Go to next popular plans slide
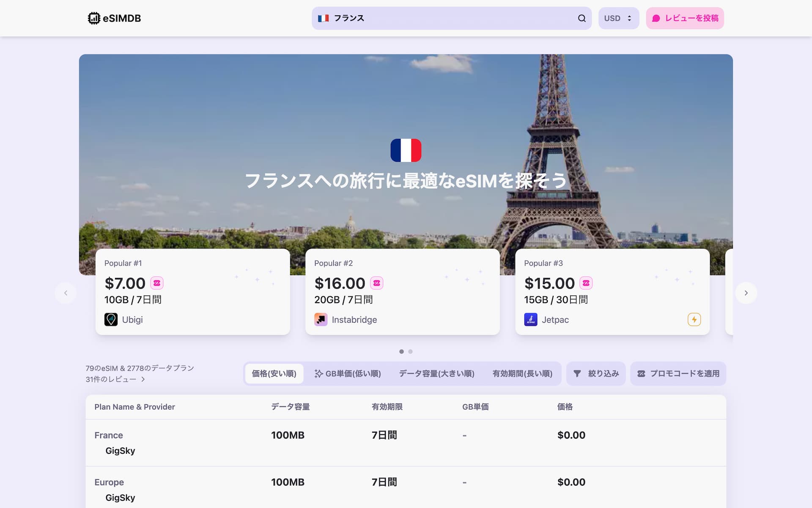 tap(746, 293)
